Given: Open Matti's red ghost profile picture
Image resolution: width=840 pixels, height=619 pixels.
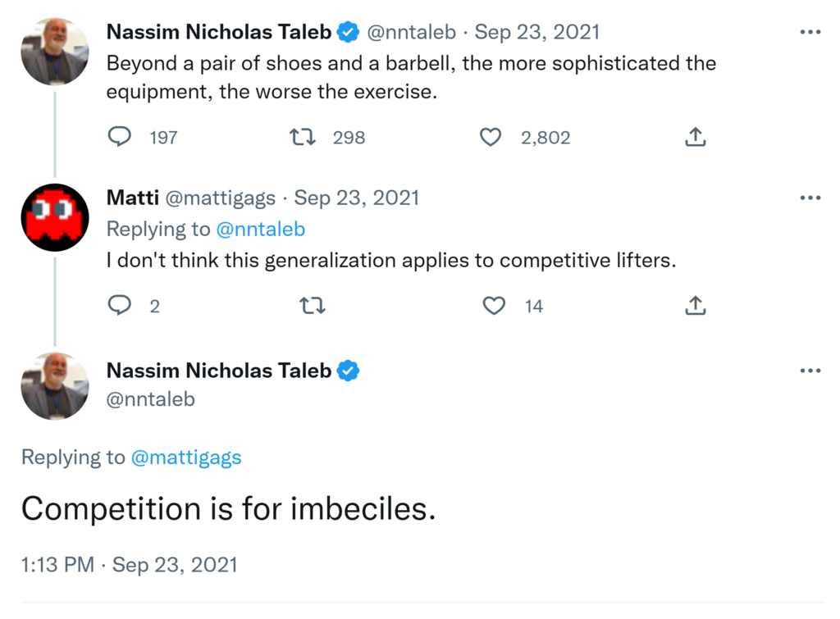Looking at the screenshot, I should click(x=54, y=218).
